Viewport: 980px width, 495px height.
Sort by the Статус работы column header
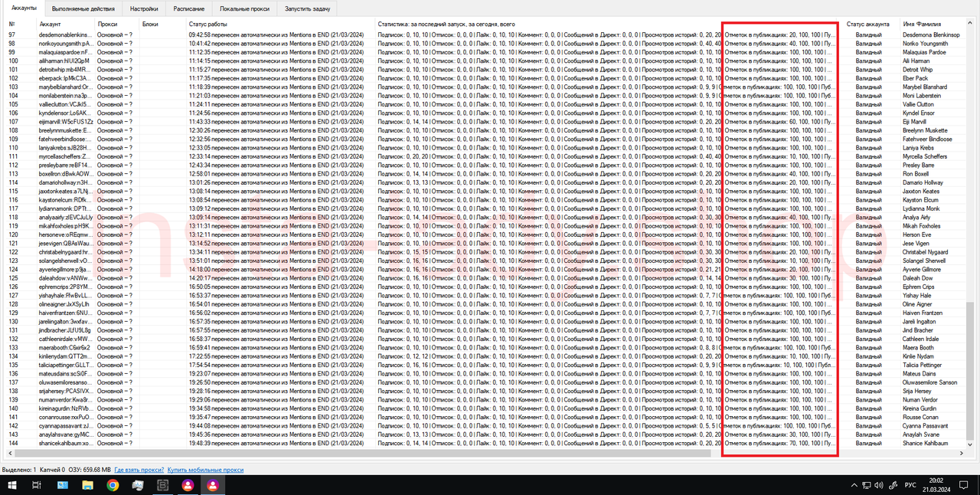(280, 24)
